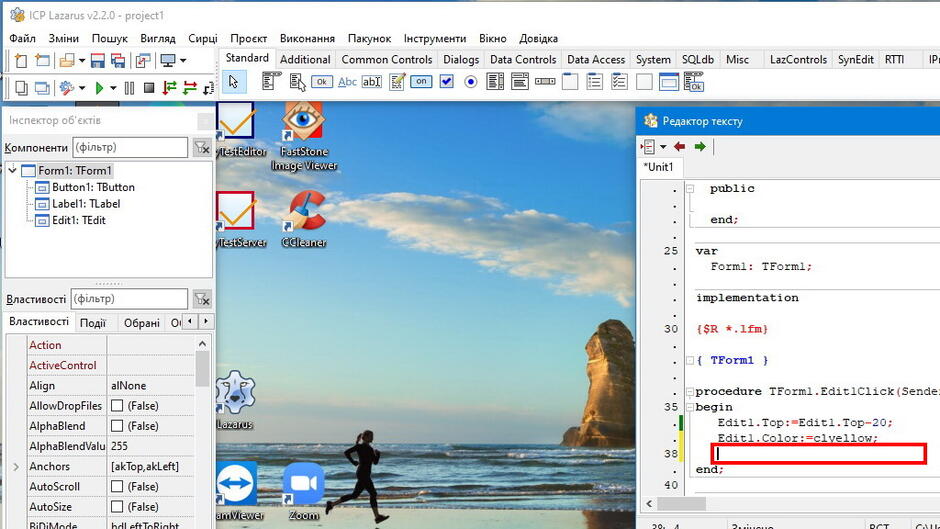
Task: Switch to Additional palette tab
Action: point(305,59)
